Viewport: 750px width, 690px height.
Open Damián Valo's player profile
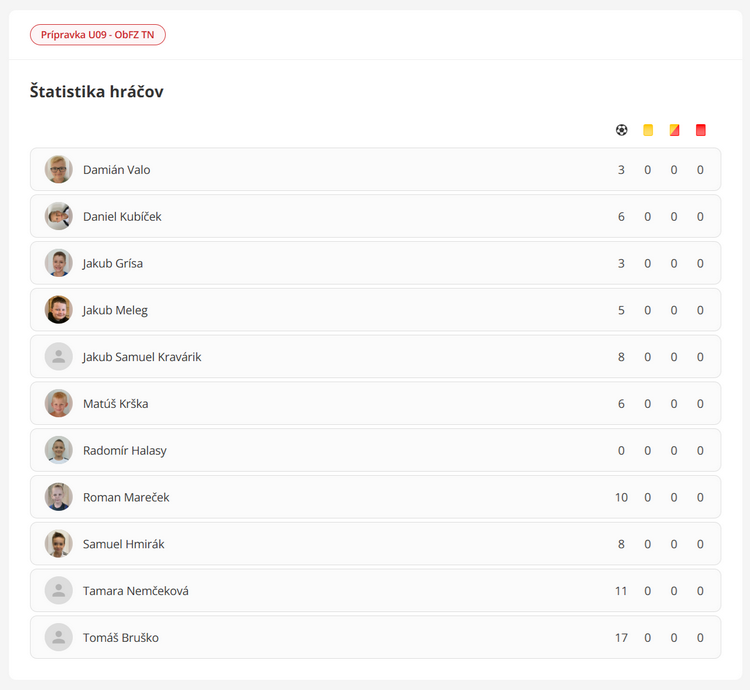coord(116,170)
